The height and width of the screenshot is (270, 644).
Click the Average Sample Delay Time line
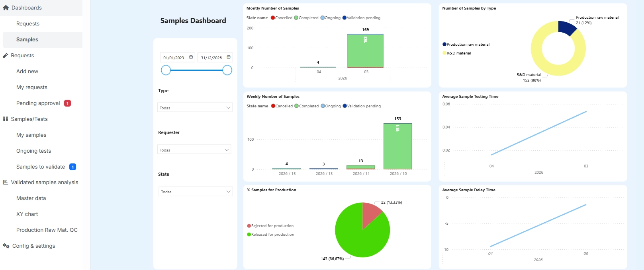(x=538, y=225)
